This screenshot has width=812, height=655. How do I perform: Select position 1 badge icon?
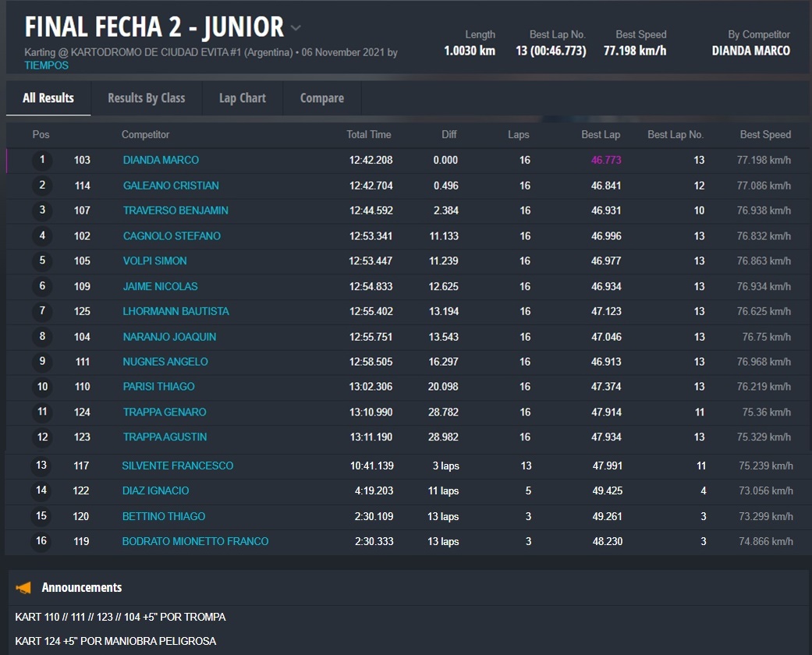pyautogui.click(x=41, y=160)
